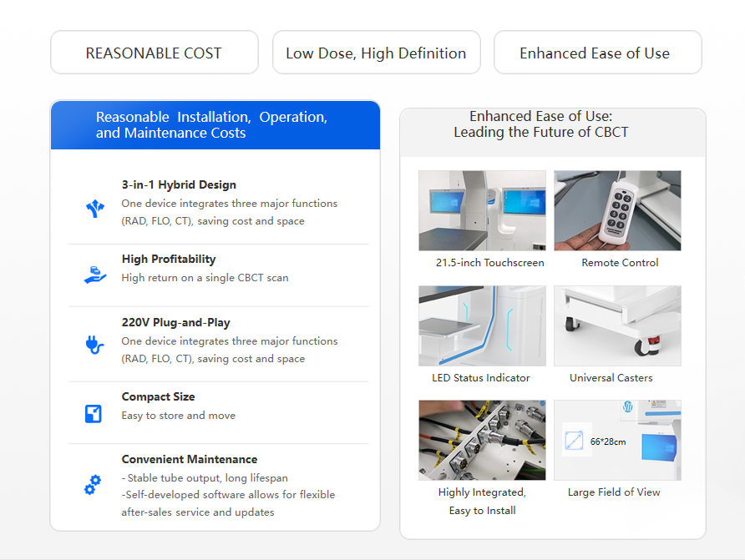The width and height of the screenshot is (745, 560).
Task: Click the 3-in-1 Hybrid Design arrows icon
Action: (x=95, y=209)
